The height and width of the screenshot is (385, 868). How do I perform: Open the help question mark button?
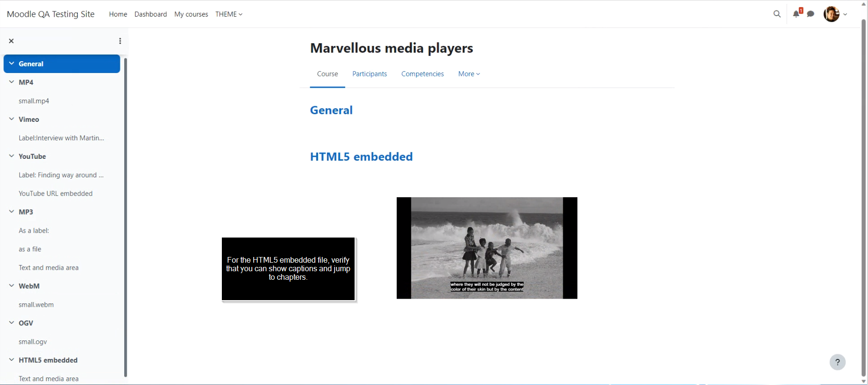tap(838, 362)
